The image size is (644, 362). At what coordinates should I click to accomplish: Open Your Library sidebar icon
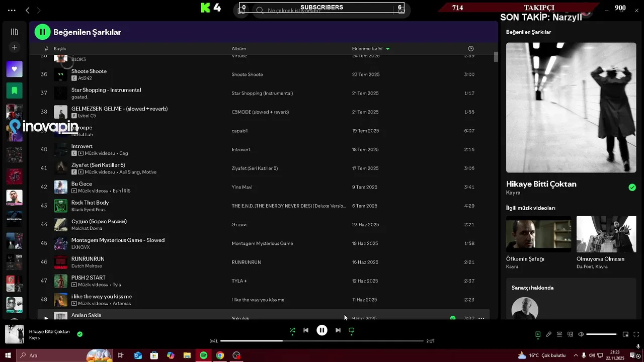point(14,32)
